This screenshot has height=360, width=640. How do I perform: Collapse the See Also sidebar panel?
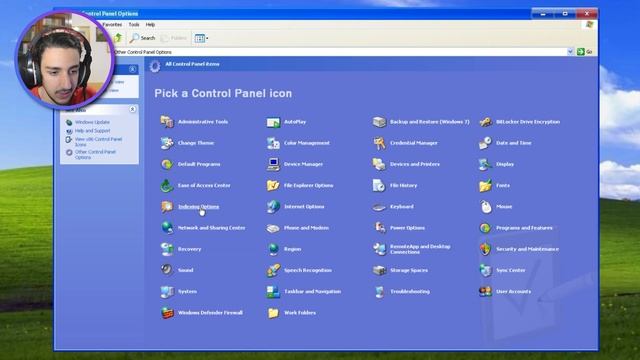(132, 109)
